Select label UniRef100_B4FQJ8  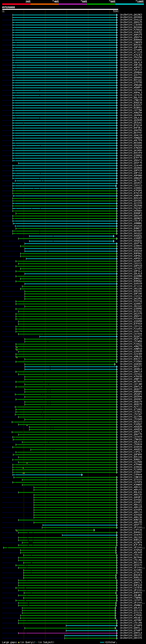[131, 585]
